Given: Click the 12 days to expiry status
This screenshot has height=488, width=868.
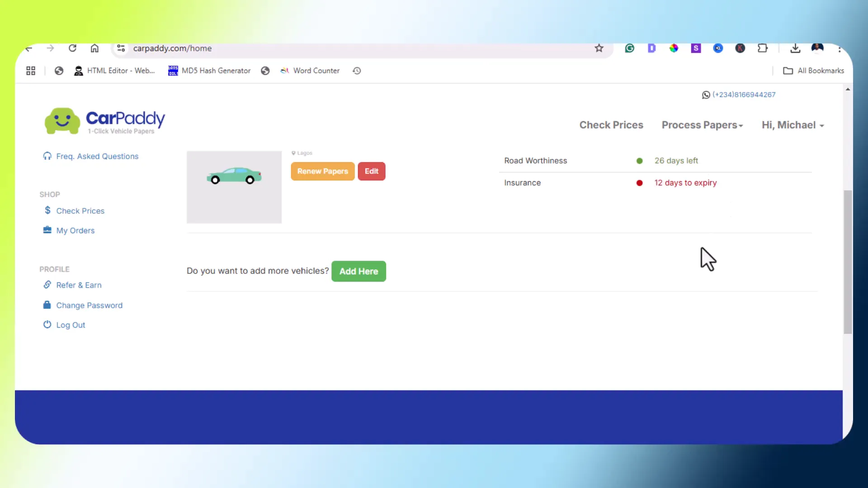Looking at the screenshot, I should 686,183.
